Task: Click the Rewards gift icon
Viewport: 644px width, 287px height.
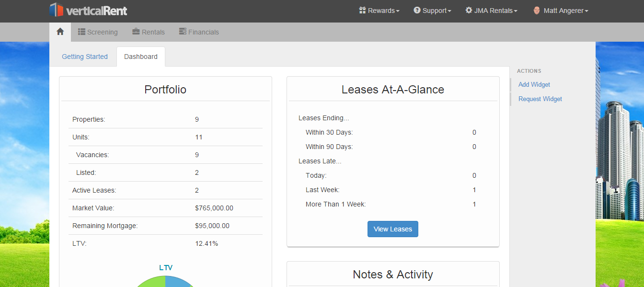Action: click(x=362, y=10)
